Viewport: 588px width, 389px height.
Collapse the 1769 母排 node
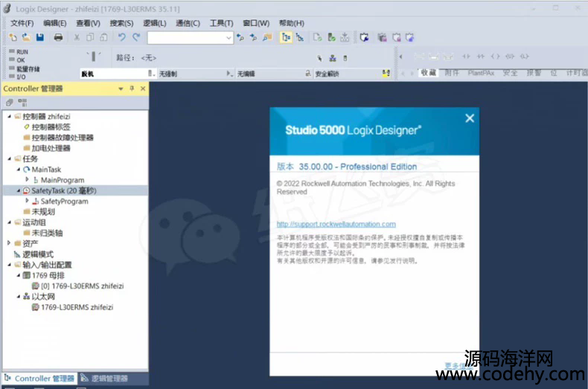coord(19,275)
